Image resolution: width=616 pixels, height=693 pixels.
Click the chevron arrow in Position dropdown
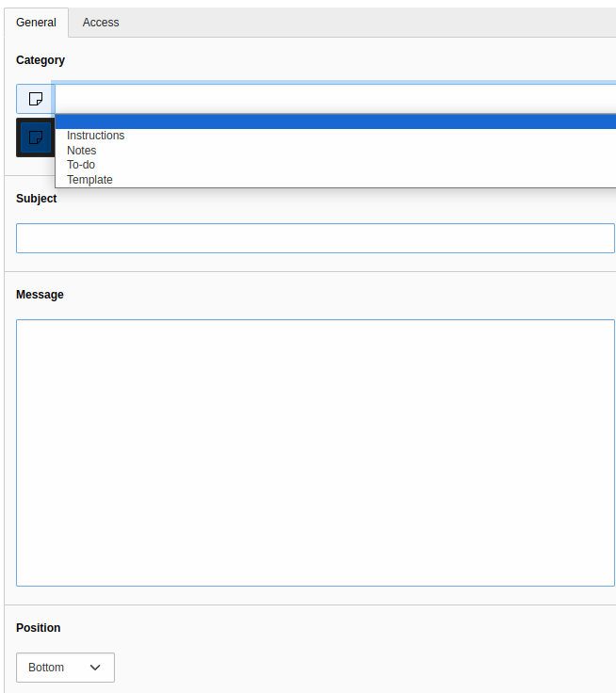(95, 668)
